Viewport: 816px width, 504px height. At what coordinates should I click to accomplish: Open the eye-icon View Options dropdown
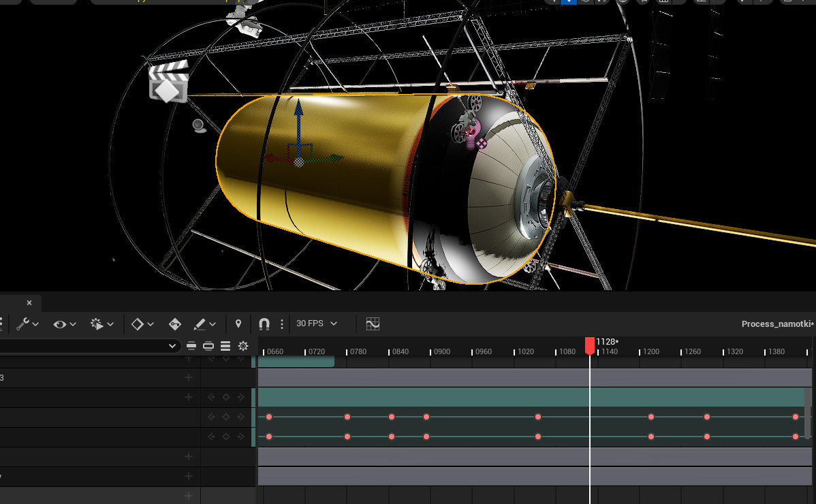[64, 324]
